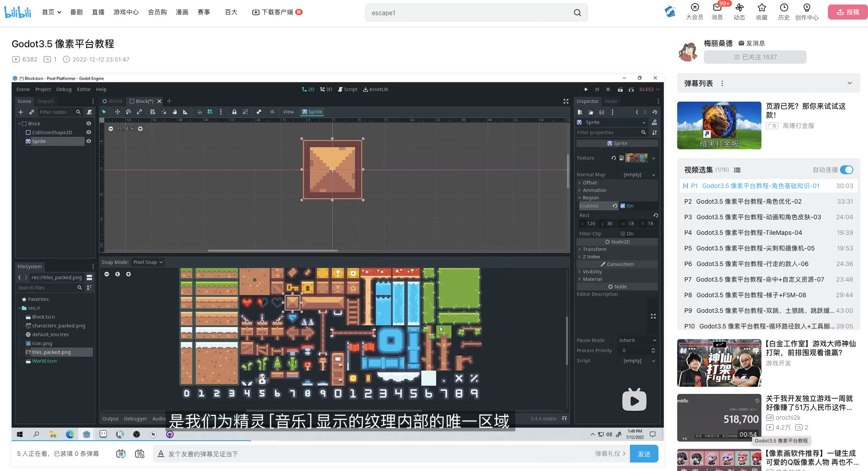Open the skeleton bone options icon
Screen dimensions: 868x471
point(259,112)
